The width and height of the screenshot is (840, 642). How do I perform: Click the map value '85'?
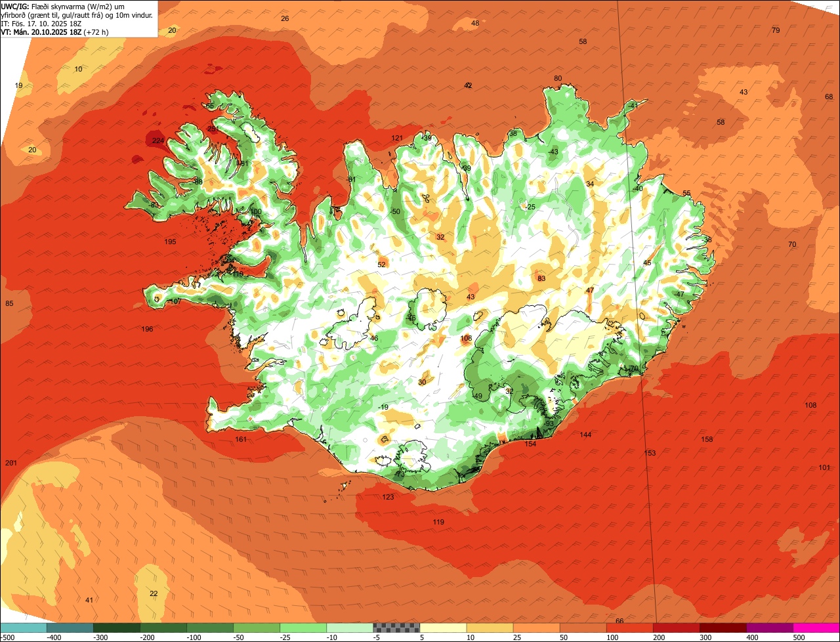coord(9,303)
